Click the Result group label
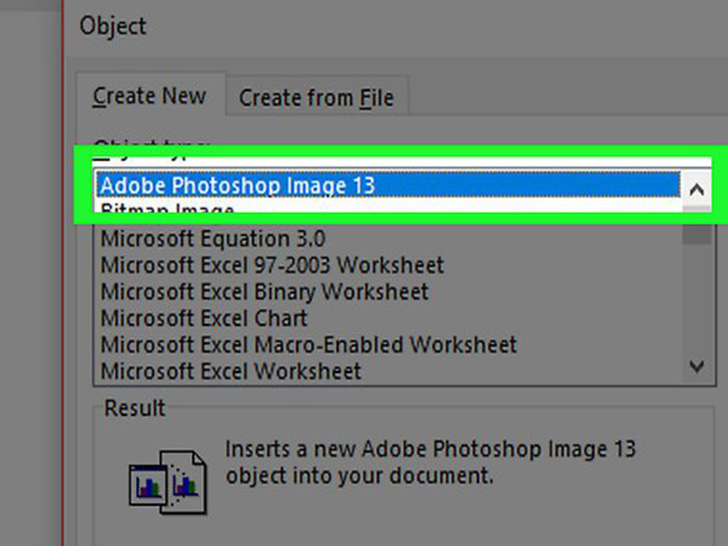Viewport: 728px width, 546px height. [134, 409]
